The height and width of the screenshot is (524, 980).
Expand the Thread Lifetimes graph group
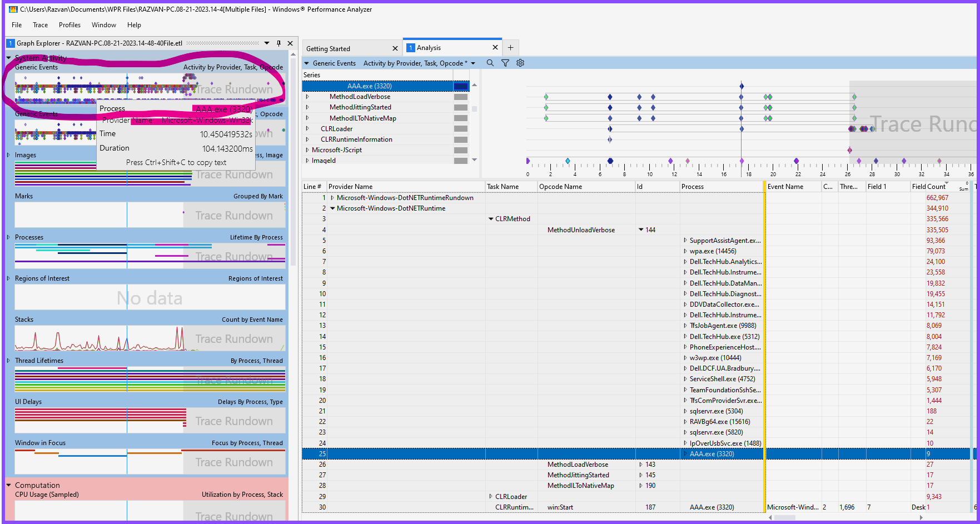(8, 360)
